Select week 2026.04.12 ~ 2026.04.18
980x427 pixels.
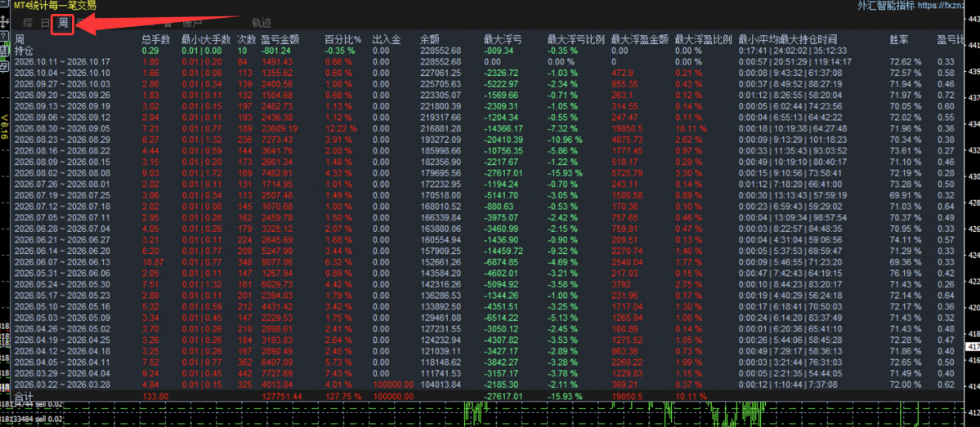click(x=62, y=351)
